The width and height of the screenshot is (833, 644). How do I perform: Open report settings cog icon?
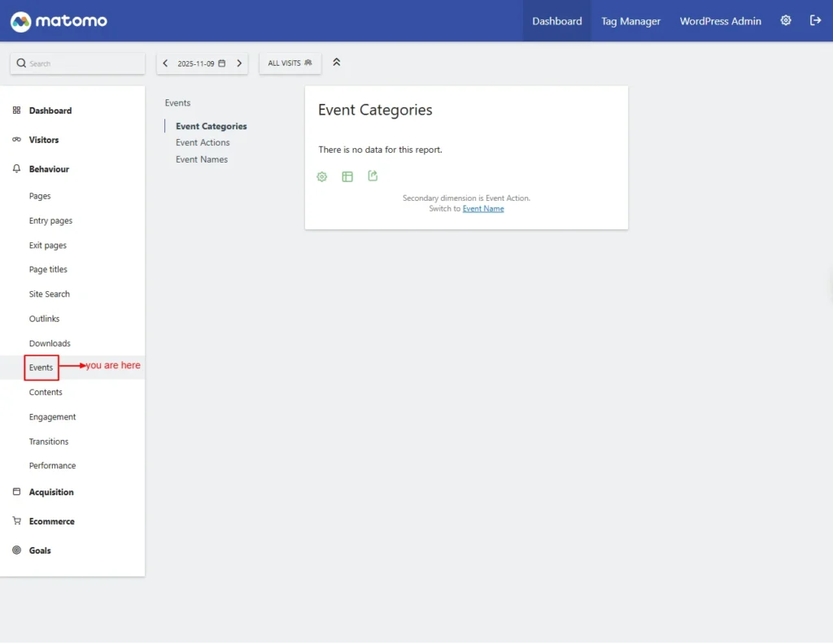(322, 176)
